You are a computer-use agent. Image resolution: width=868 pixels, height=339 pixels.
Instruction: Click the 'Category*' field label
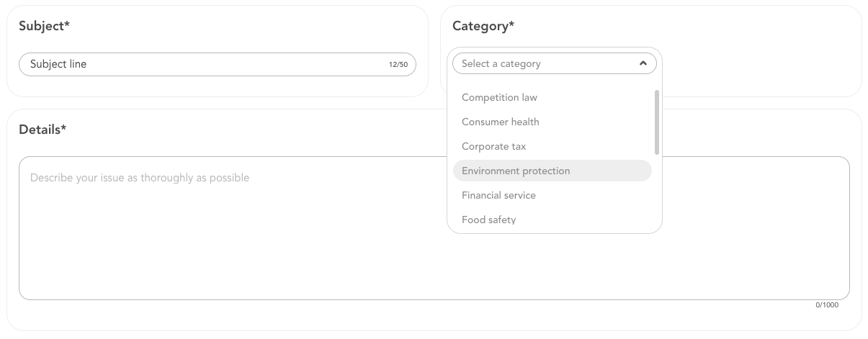point(483,26)
